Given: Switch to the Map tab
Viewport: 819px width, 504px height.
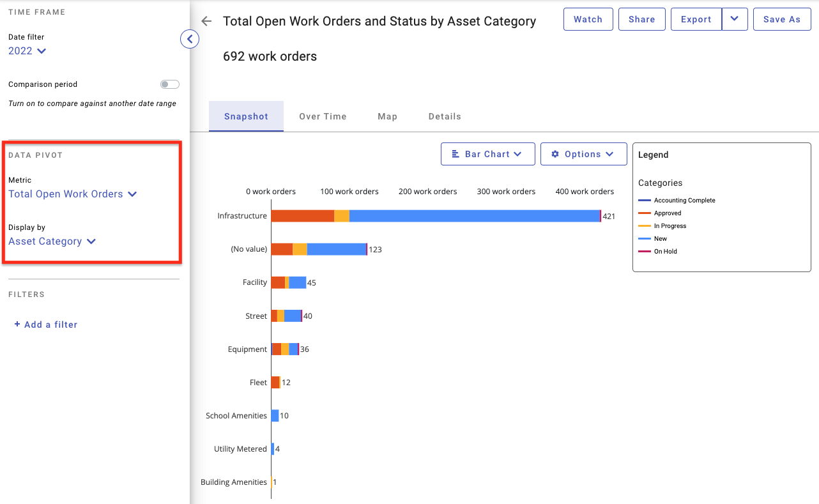Looking at the screenshot, I should (387, 116).
